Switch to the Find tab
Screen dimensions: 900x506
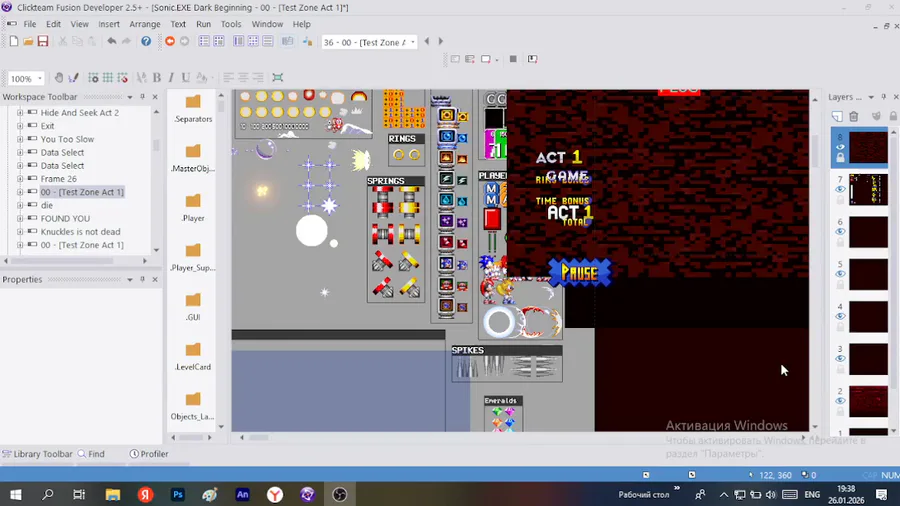pyautogui.click(x=91, y=454)
